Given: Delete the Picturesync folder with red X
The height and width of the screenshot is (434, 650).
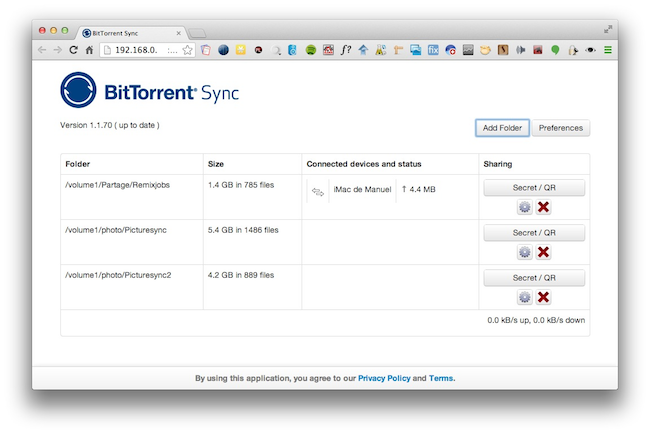Looking at the screenshot, I should (543, 252).
